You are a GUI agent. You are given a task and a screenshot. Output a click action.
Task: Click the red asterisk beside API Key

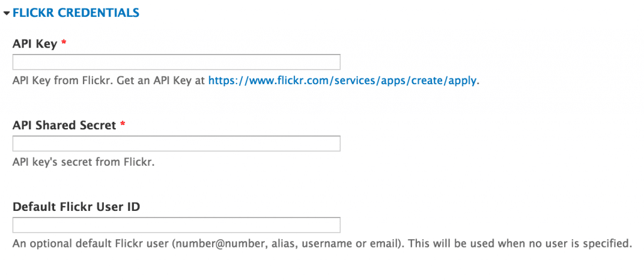64,43
